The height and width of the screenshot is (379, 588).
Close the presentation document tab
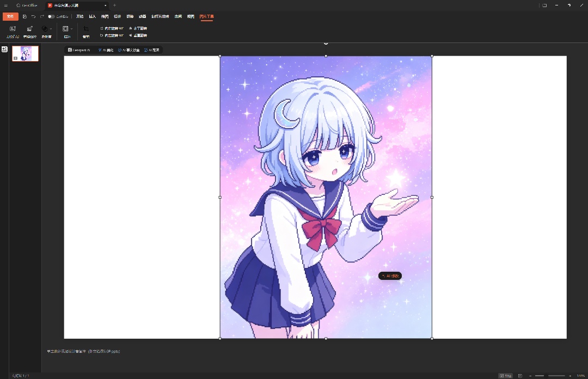click(106, 5)
